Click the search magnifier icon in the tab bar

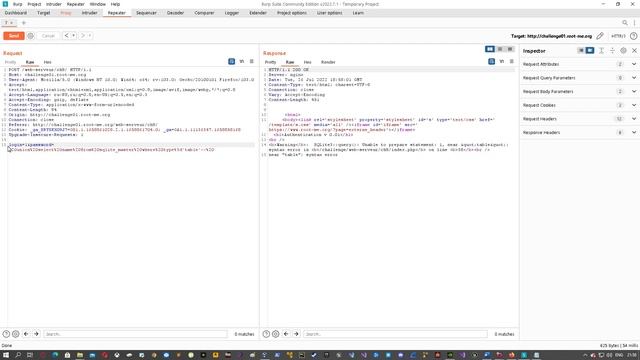[x=625, y=23]
